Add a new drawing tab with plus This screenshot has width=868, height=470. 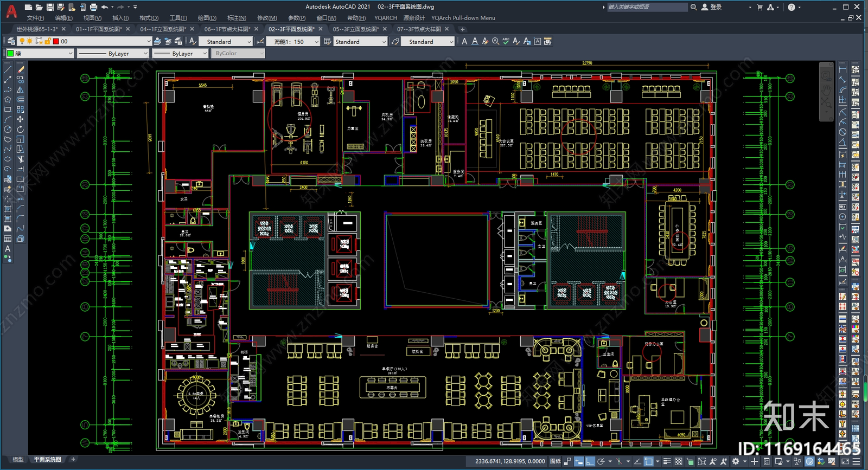click(463, 29)
